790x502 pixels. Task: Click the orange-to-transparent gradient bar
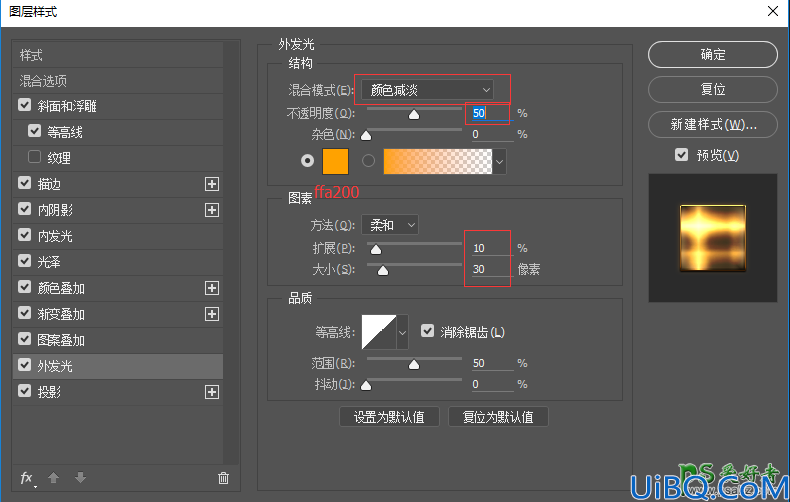(x=437, y=162)
